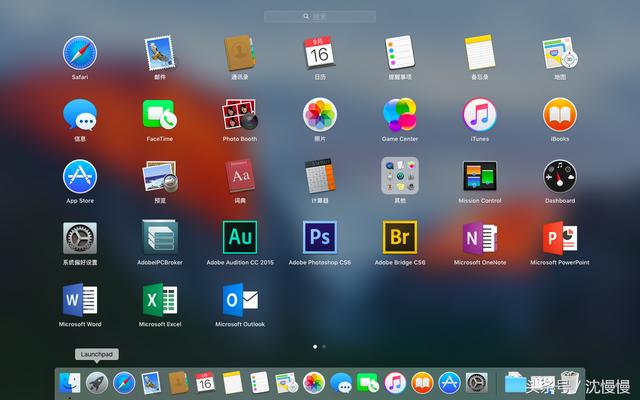Launch FaceTime from Launchpad grid
The width and height of the screenshot is (640, 400).
[x=160, y=115]
